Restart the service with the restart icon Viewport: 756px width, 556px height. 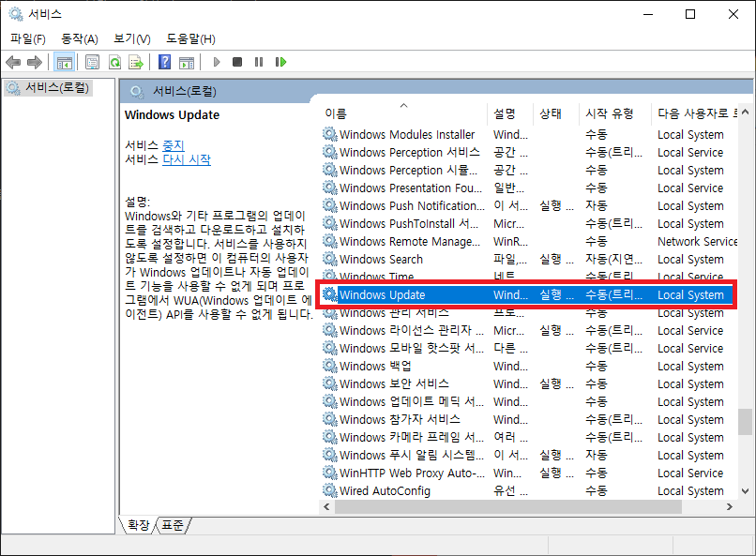[280, 62]
